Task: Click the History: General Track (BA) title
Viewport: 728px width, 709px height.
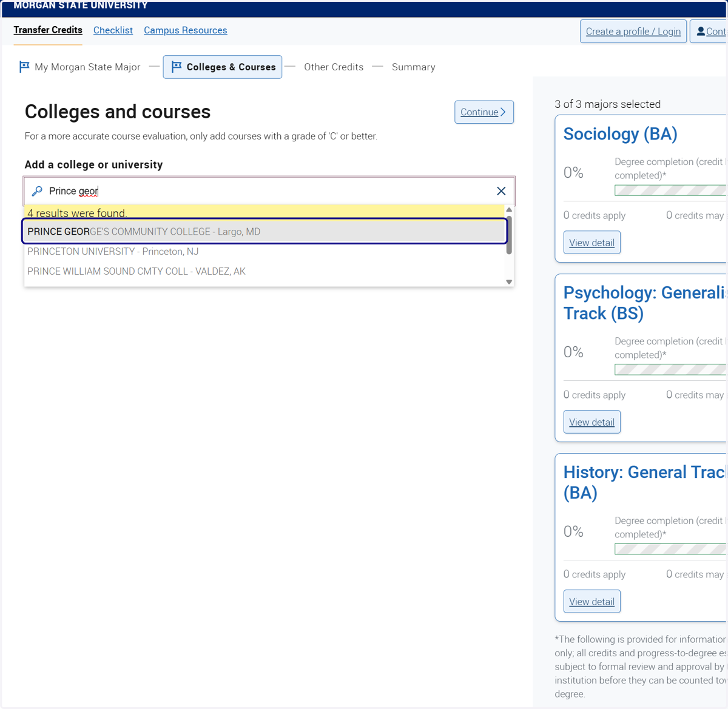Action: pos(645,482)
